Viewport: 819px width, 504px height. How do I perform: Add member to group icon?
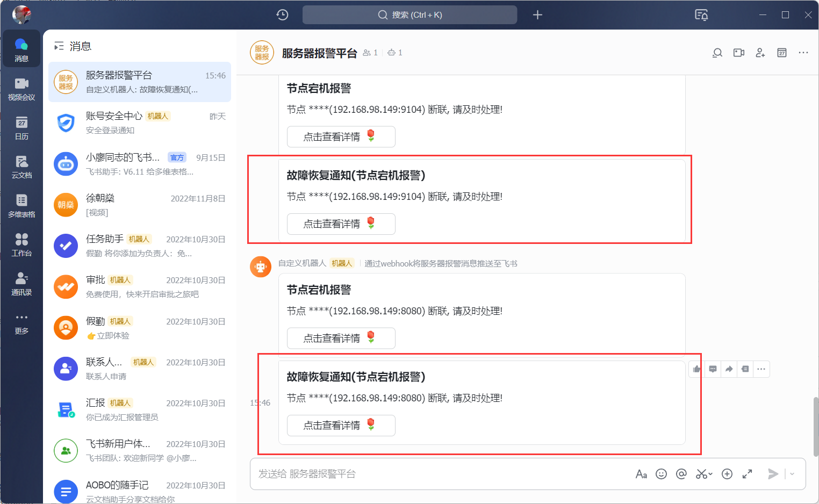point(760,53)
